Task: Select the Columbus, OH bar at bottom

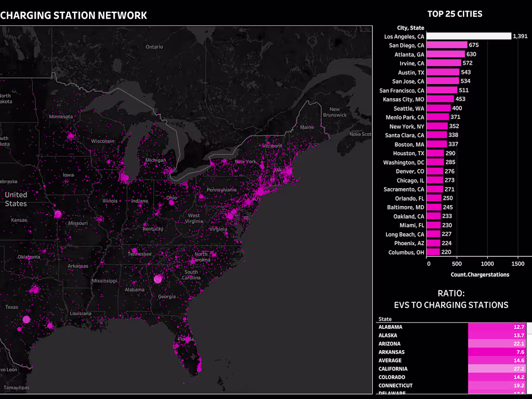Action: click(434, 252)
